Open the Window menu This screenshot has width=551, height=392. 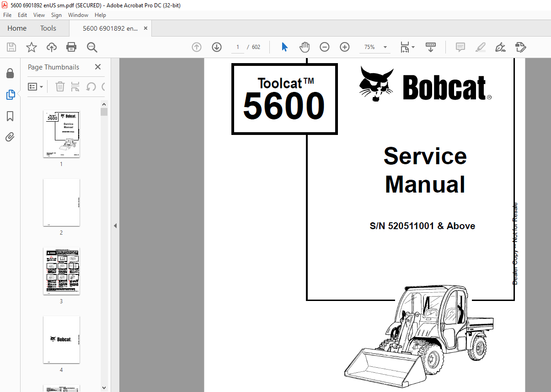(x=78, y=15)
